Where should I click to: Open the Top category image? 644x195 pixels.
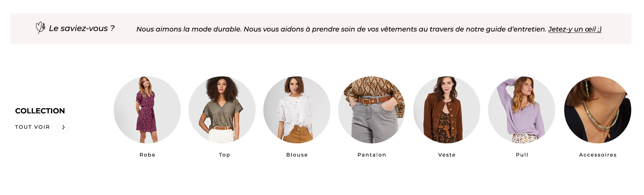[222, 110]
